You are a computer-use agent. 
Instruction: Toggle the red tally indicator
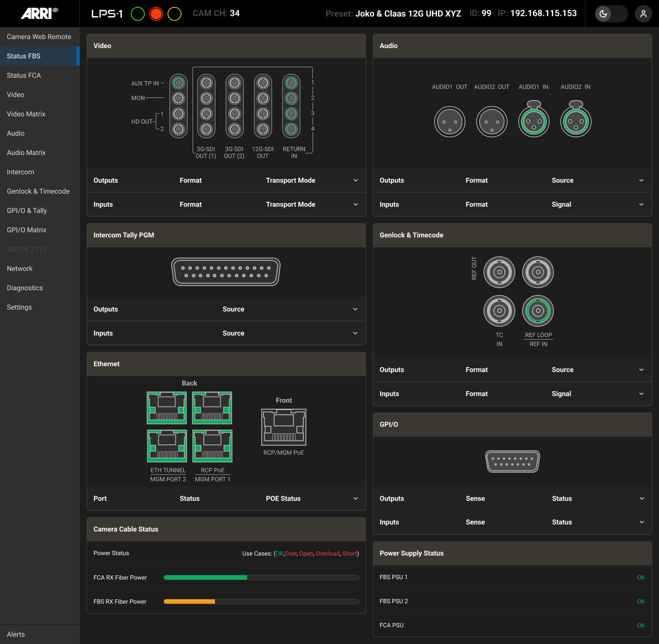point(156,14)
